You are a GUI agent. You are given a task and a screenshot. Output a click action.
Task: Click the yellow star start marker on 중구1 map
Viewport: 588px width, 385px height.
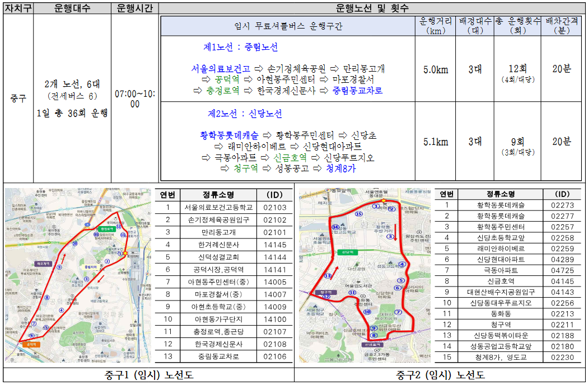point(125,252)
